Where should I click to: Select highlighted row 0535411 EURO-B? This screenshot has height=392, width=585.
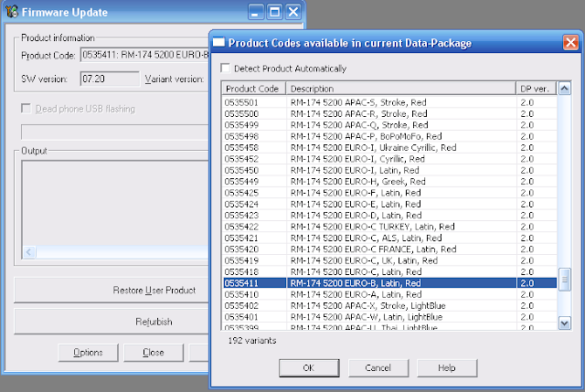pyautogui.click(x=390, y=282)
